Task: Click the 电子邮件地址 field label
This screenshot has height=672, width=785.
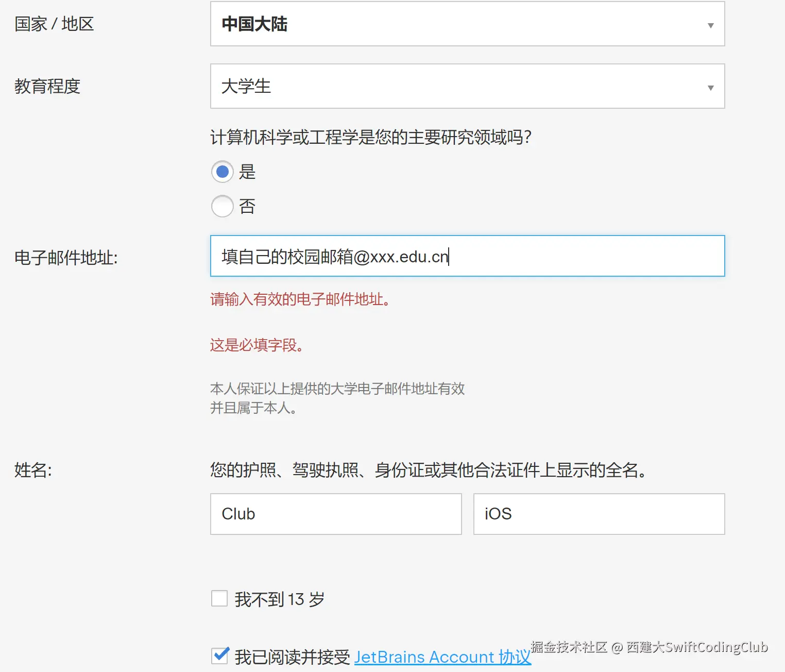Action: [66, 258]
